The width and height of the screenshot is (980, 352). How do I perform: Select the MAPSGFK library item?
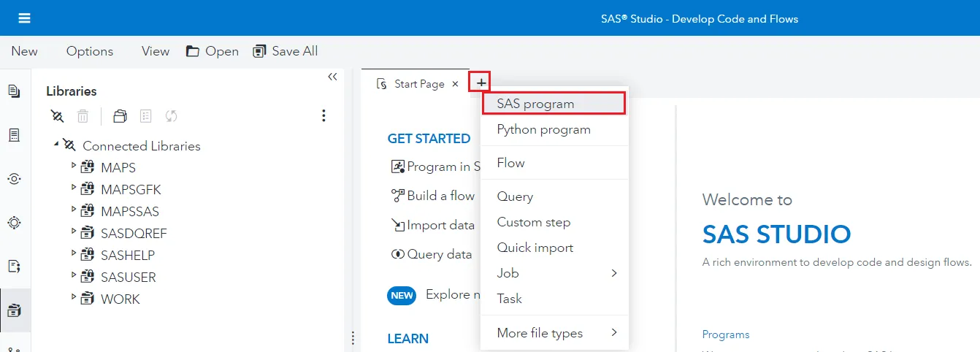click(131, 190)
